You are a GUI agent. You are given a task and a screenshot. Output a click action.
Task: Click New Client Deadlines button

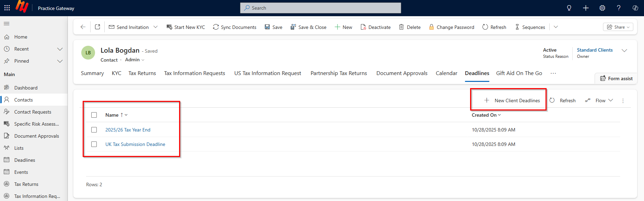512,100
